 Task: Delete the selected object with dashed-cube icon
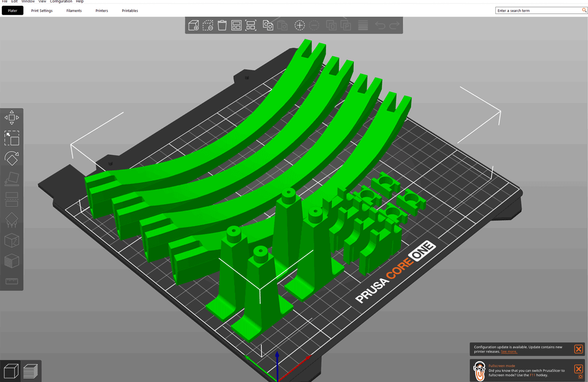[208, 25]
